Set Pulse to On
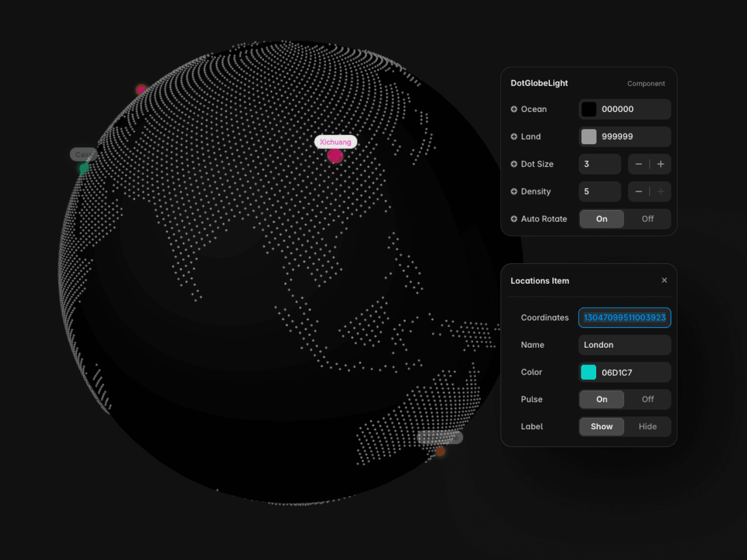The height and width of the screenshot is (560, 747). point(602,399)
